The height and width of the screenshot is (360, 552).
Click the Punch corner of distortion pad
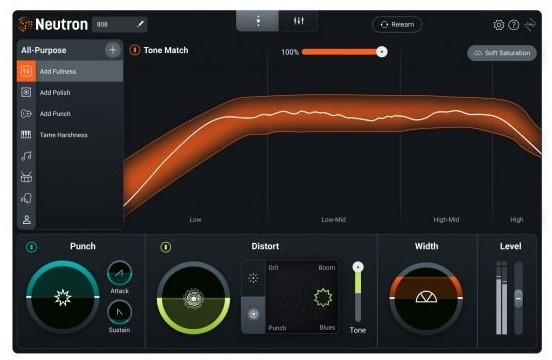pyautogui.click(x=277, y=328)
